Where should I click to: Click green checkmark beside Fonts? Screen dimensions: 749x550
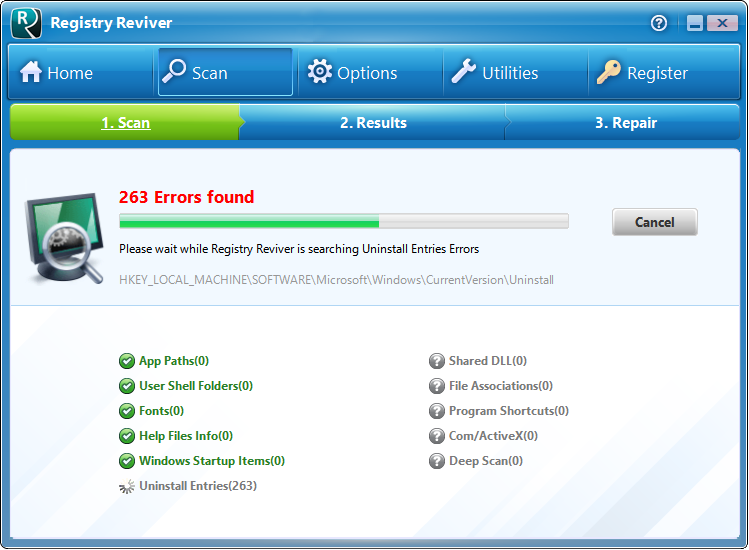127,411
